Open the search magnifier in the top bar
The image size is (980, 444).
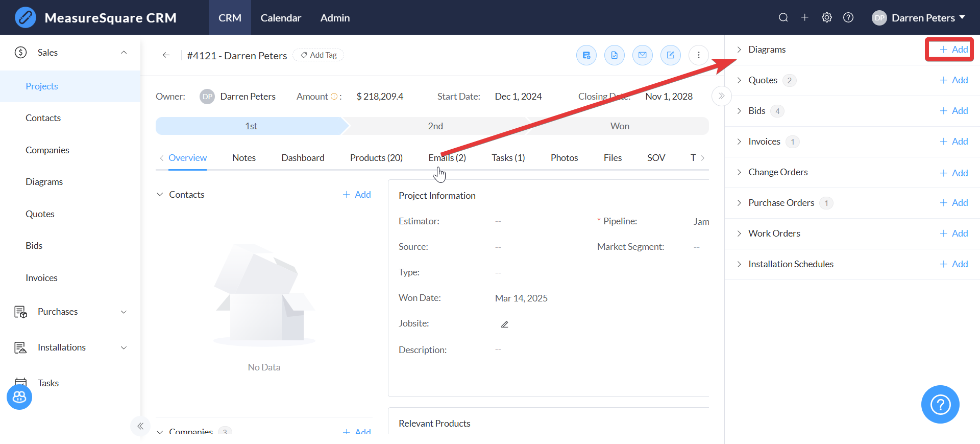783,18
